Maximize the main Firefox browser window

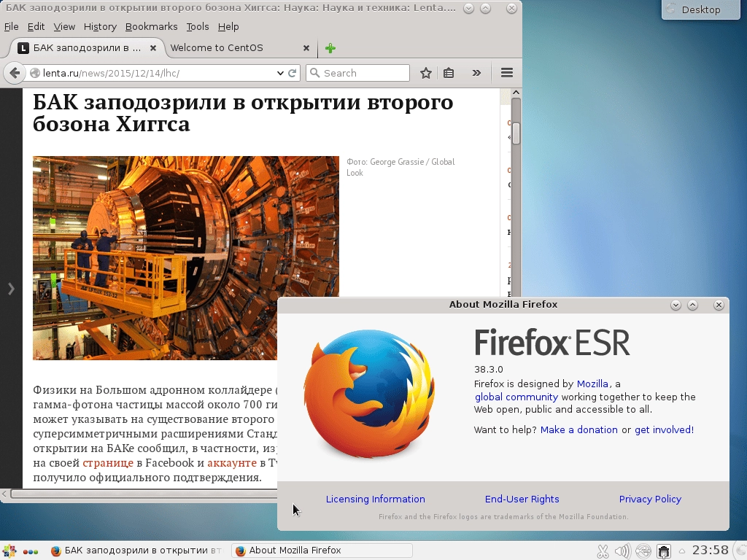point(485,9)
